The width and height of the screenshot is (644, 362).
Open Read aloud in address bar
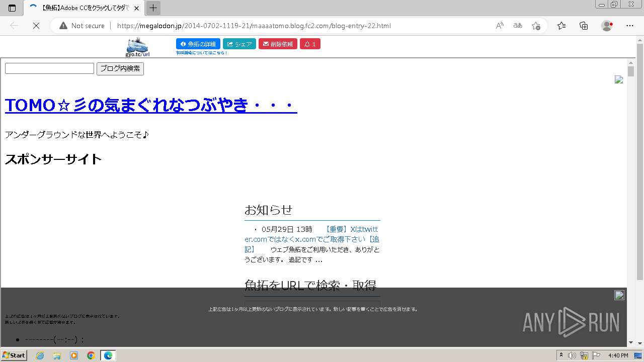pyautogui.click(x=500, y=26)
